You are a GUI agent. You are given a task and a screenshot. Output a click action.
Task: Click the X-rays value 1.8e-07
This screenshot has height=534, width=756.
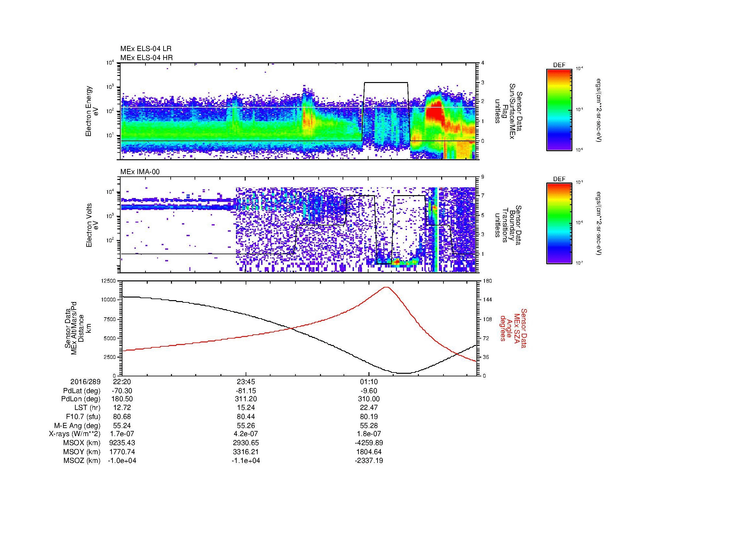pyautogui.click(x=369, y=434)
